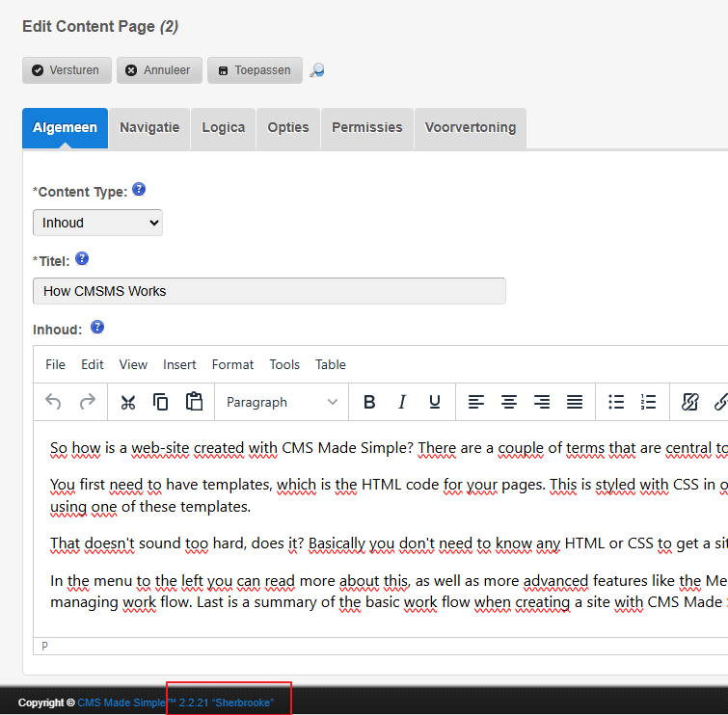Toggle bold formatting
The width and height of the screenshot is (728, 715).
click(x=369, y=402)
